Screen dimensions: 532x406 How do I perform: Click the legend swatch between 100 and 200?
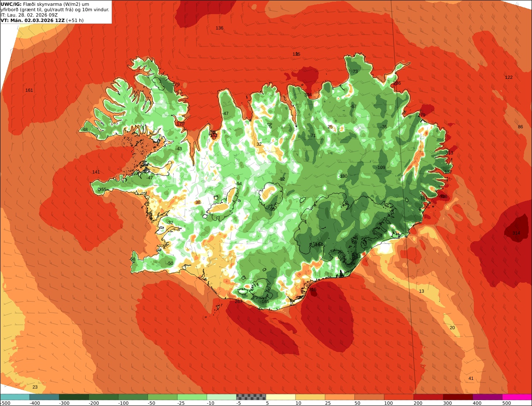click(x=399, y=397)
